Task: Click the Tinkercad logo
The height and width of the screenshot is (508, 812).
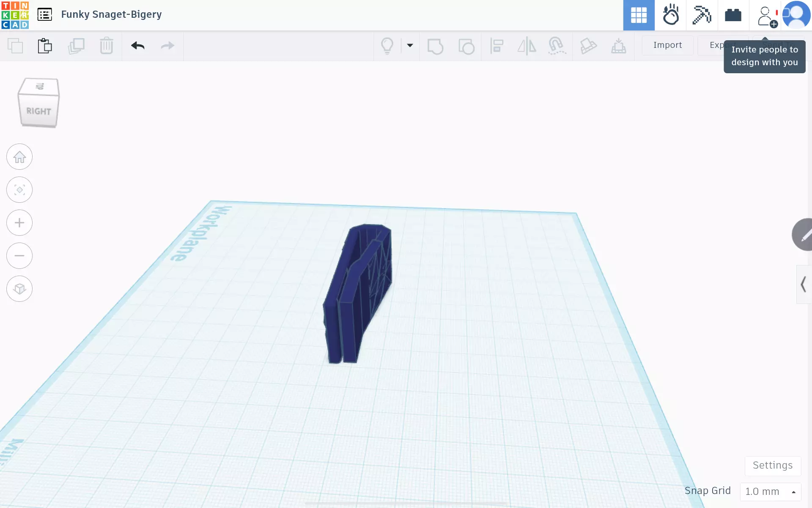Action: click(15, 15)
